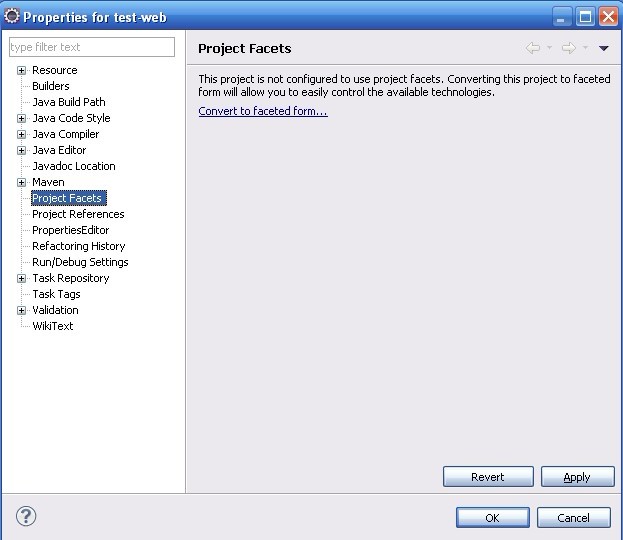
Task: Expand the Validation tree node
Action: tap(22, 310)
